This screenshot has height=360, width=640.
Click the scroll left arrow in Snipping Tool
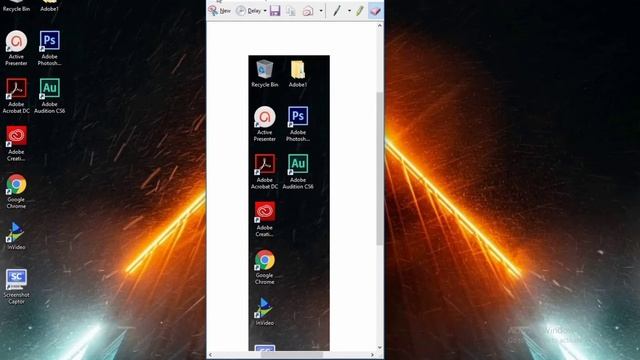(210, 355)
